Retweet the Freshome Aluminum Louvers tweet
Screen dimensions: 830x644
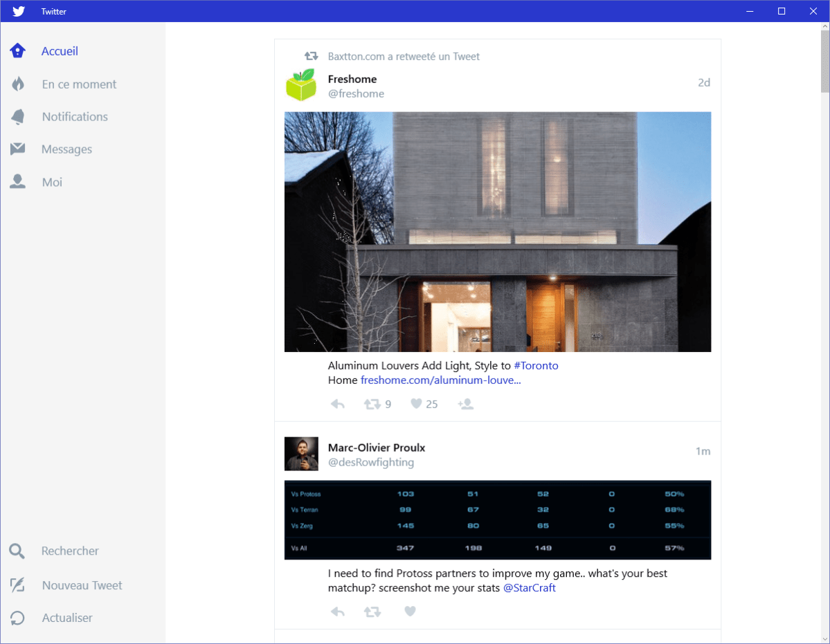click(x=372, y=404)
